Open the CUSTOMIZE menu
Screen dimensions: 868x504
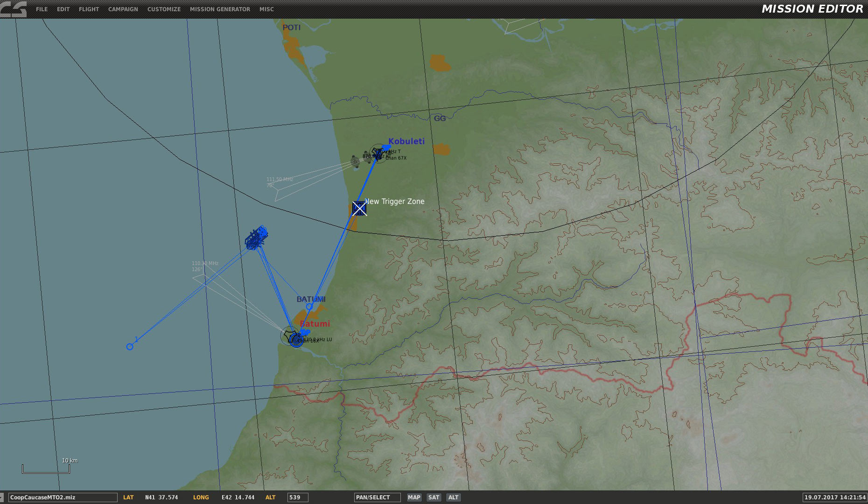tap(164, 9)
